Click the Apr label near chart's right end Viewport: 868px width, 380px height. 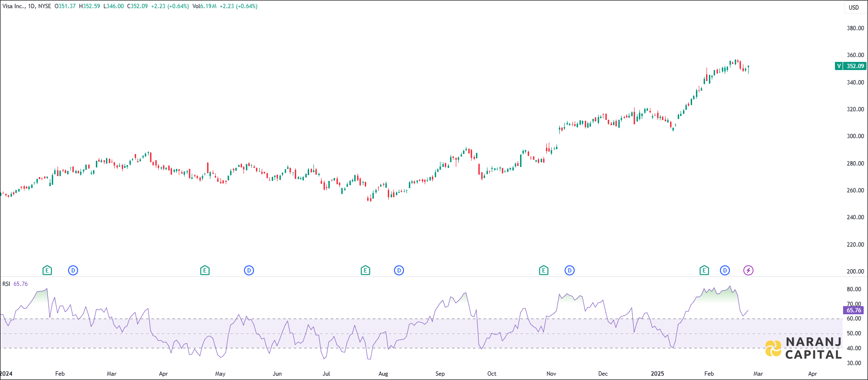tap(812, 374)
